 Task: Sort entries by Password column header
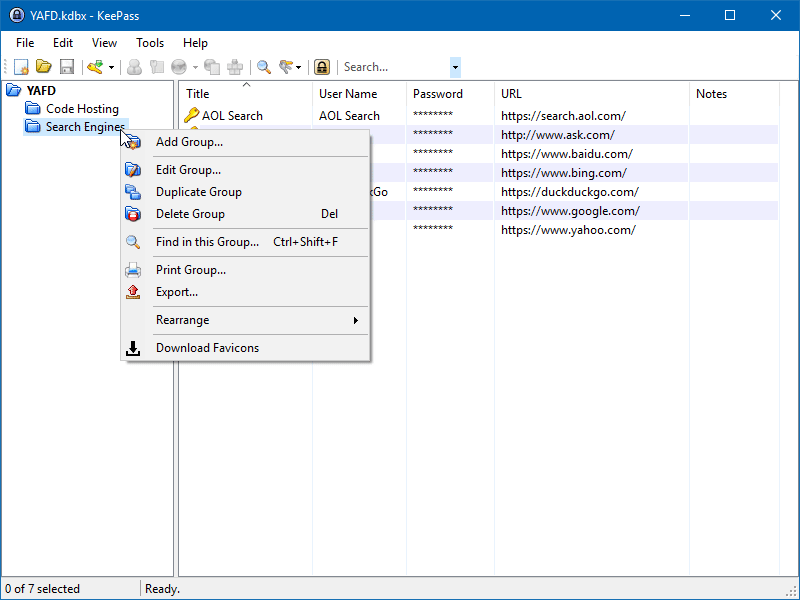coord(450,93)
